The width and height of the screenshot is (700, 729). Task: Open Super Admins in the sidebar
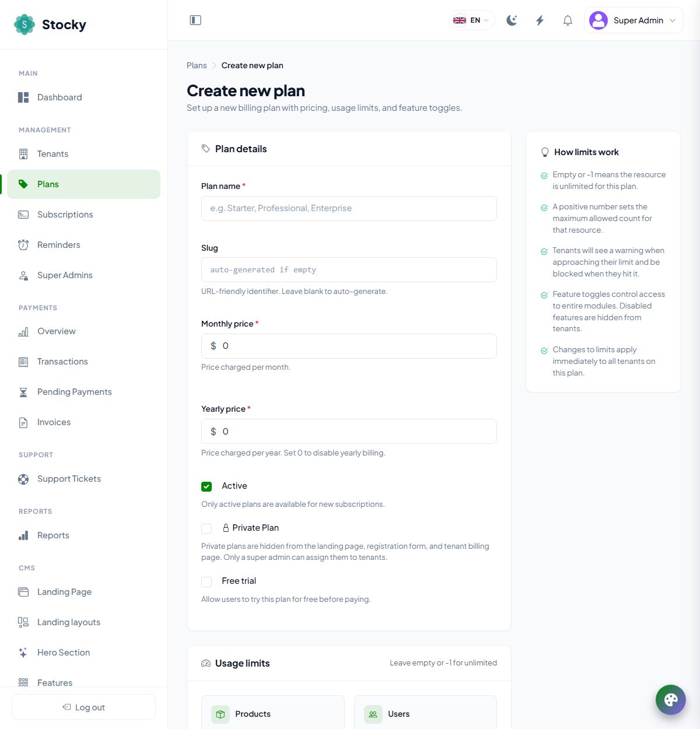click(84, 275)
